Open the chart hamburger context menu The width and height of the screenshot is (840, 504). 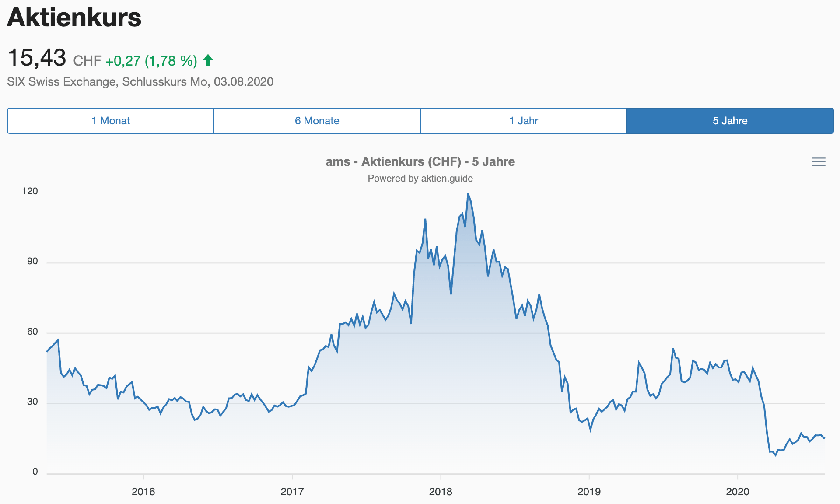(819, 162)
